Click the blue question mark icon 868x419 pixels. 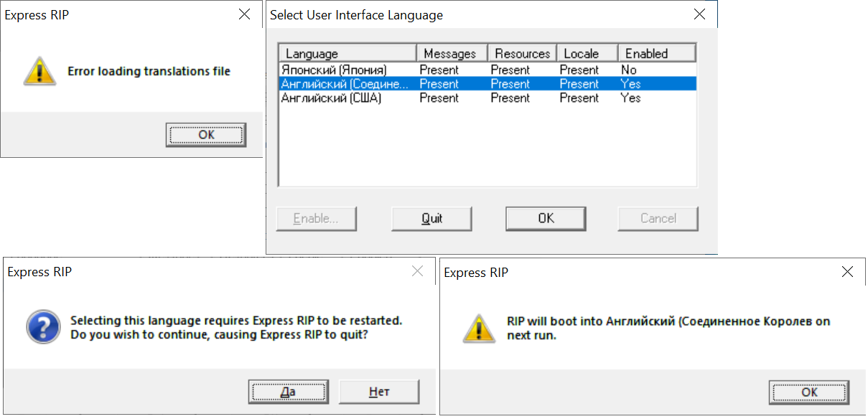pos(43,327)
